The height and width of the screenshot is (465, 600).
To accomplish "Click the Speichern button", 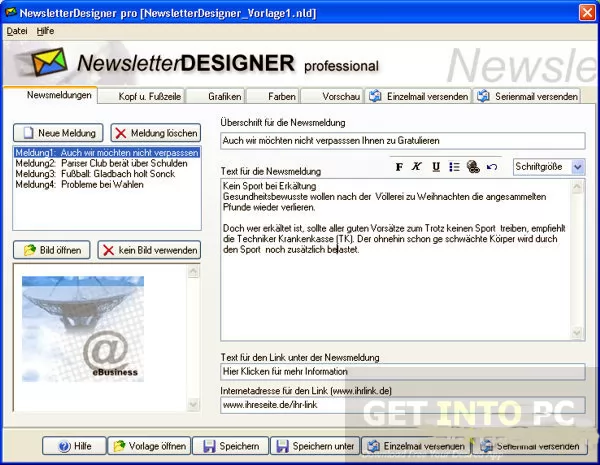I will pyautogui.click(x=231, y=446).
